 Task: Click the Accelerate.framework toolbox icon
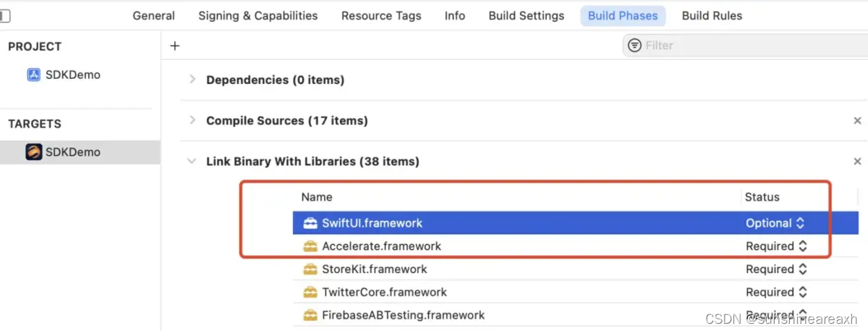pos(310,246)
